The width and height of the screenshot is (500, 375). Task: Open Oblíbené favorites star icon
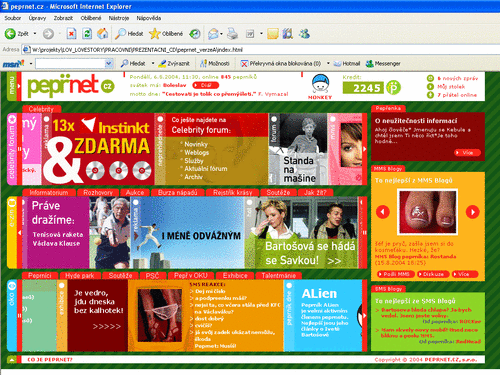click(x=166, y=33)
